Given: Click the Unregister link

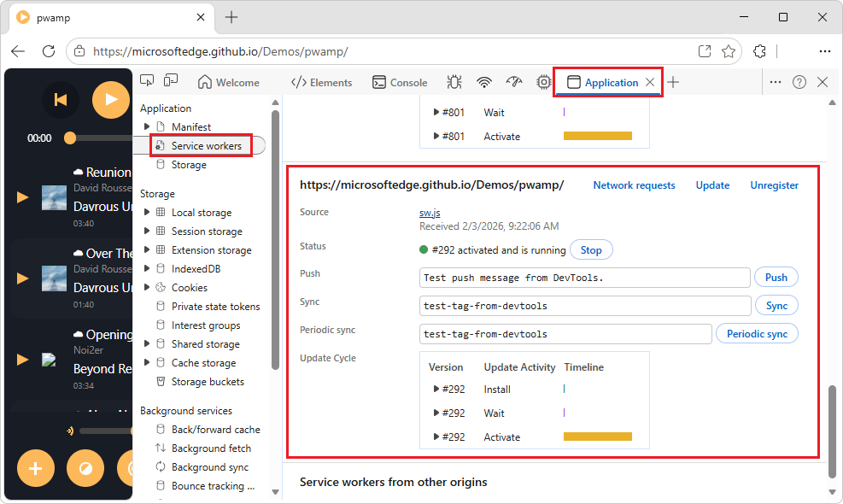Looking at the screenshot, I should pos(774,185).
